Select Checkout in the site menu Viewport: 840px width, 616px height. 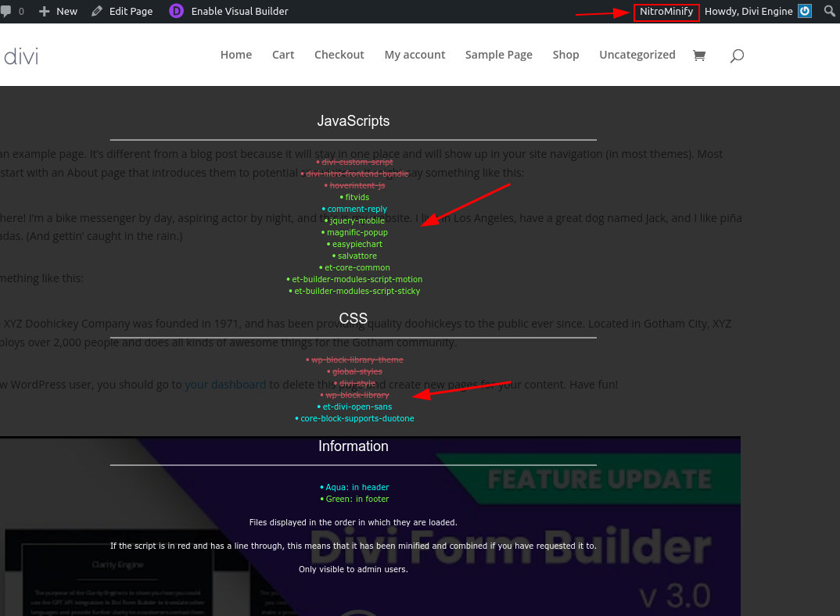339,55
